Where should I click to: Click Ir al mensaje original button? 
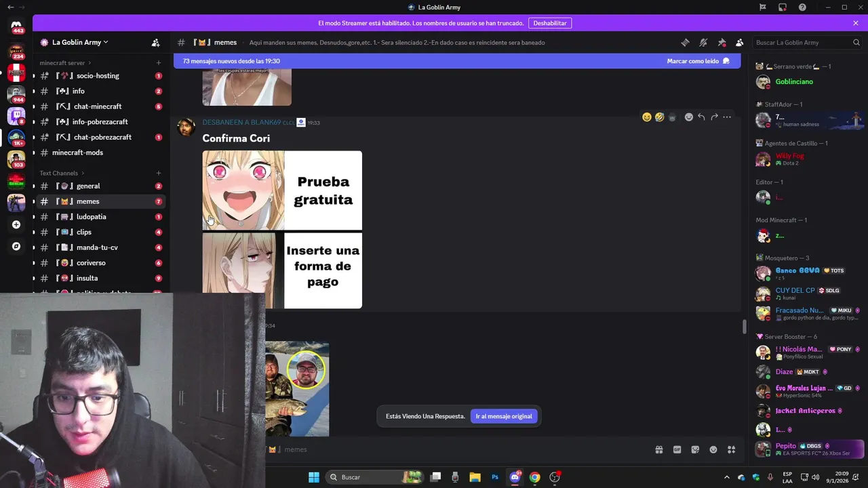tap(504, 416)
